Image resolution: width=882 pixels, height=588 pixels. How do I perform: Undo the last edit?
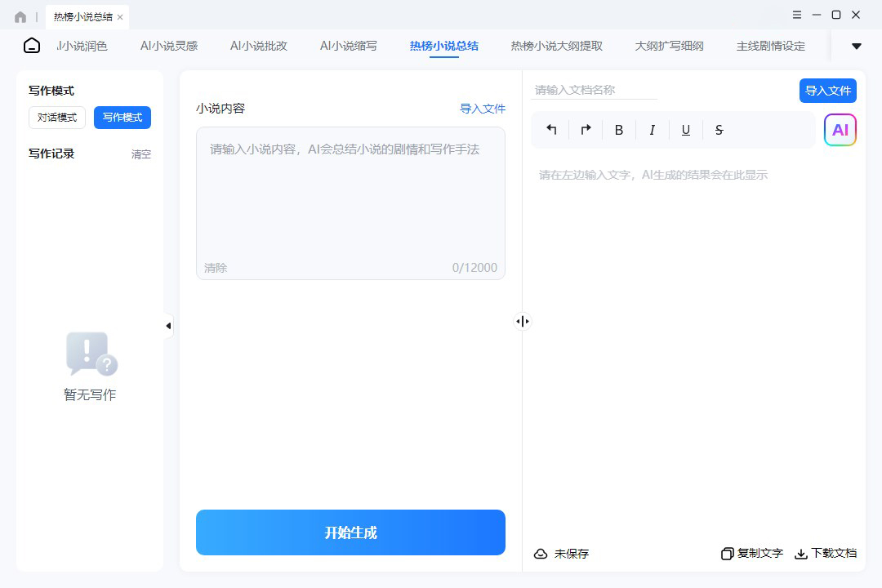[551, 130]
